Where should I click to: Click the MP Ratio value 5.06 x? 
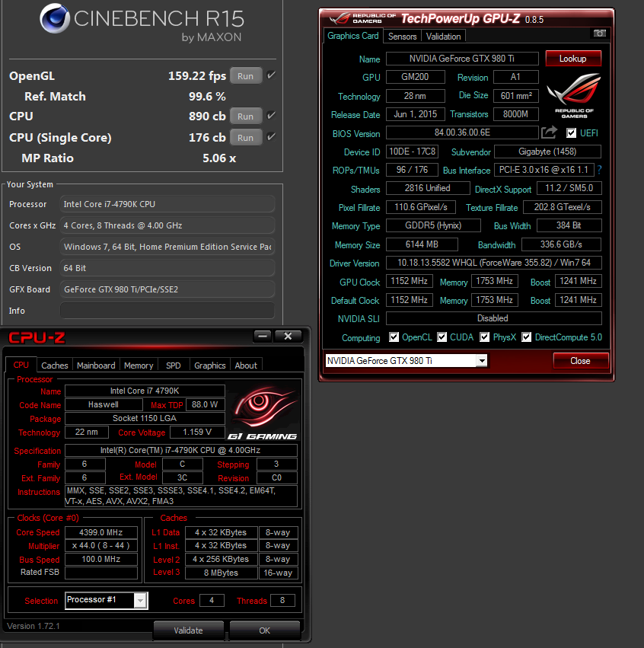219,158
